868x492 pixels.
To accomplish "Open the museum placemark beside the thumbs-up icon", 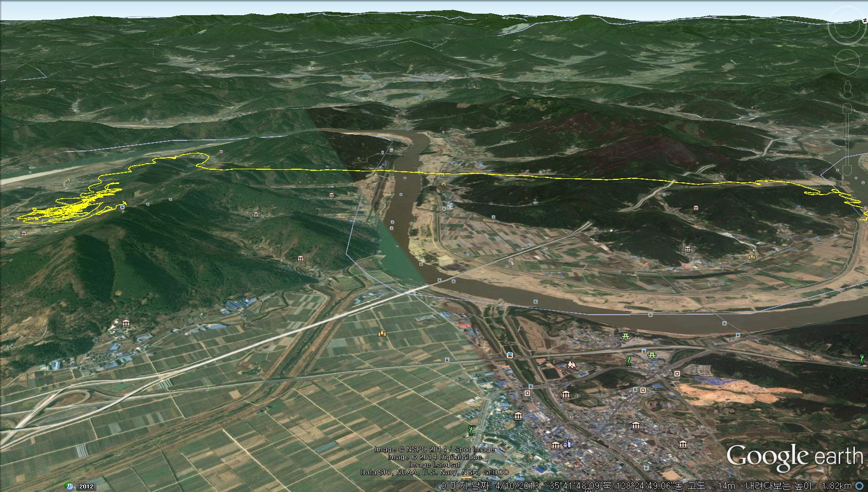I will (555, 445).
